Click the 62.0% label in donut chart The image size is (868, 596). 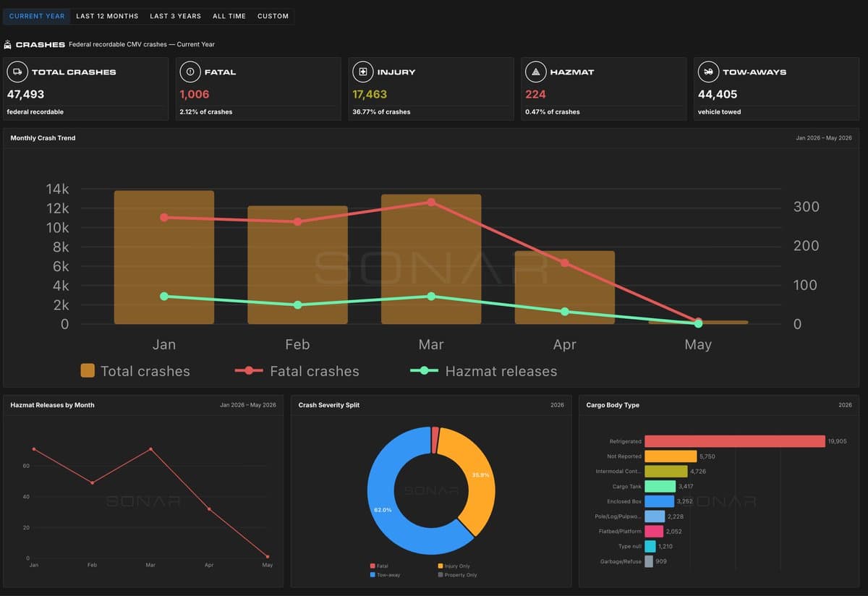coord(383,510)
